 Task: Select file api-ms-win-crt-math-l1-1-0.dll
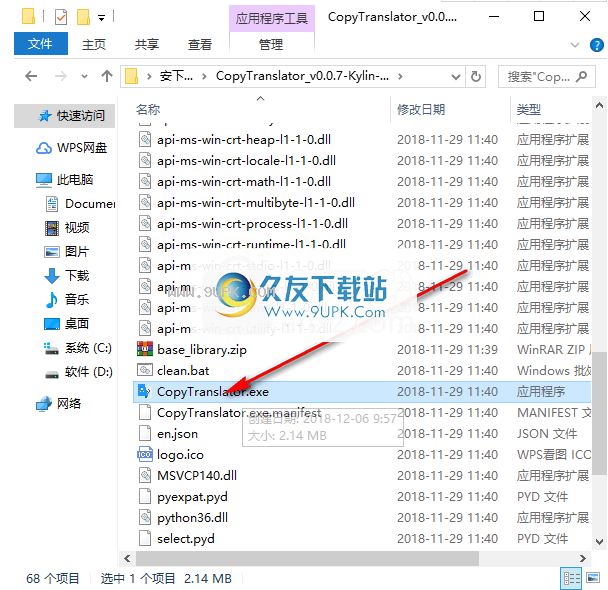click(244, 181)
